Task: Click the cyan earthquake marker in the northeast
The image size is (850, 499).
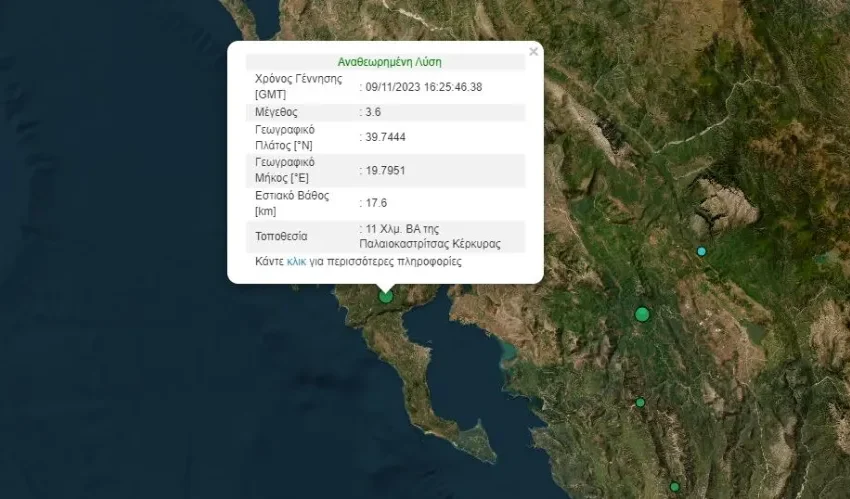Action: pos(702,251)
